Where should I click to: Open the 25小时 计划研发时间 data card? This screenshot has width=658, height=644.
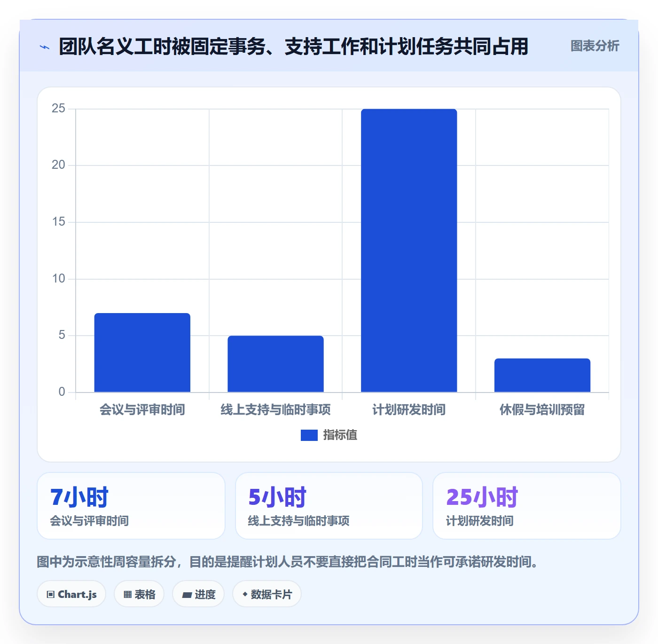pyautogui.click(x=527, y=506)
